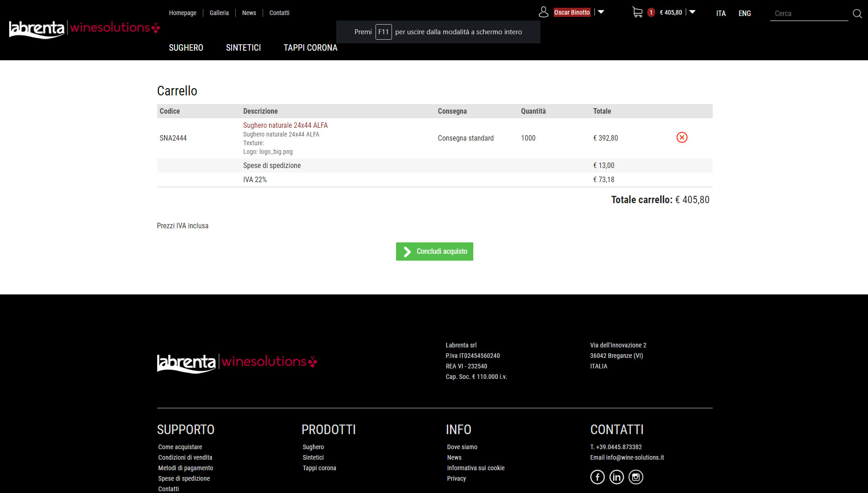
Task: Remove Sughero naturale item with red X
Action: coord(682,137)
